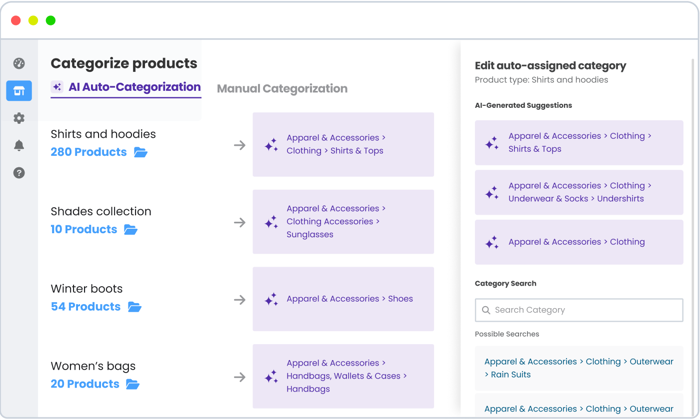
Task: Select Outerwear > Rain Suits search result
Action: [578, 368]
